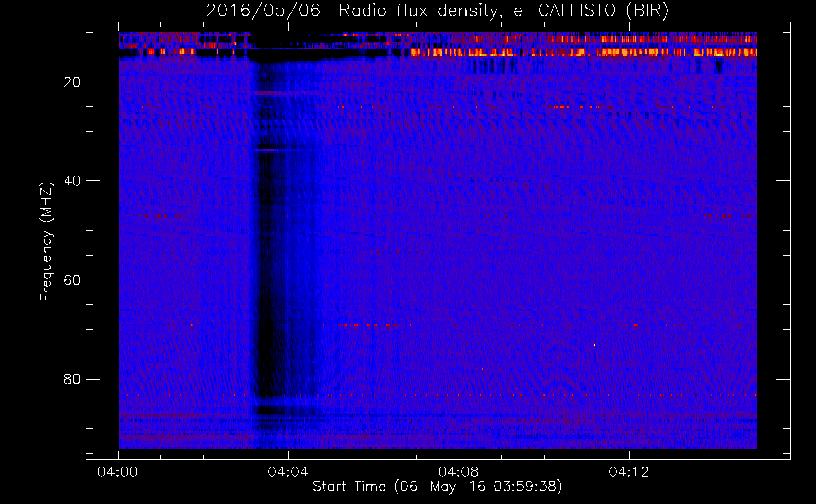Click the 04:12 time tick label
This screenshot has height=504, width=816.
tap(629, 472)
